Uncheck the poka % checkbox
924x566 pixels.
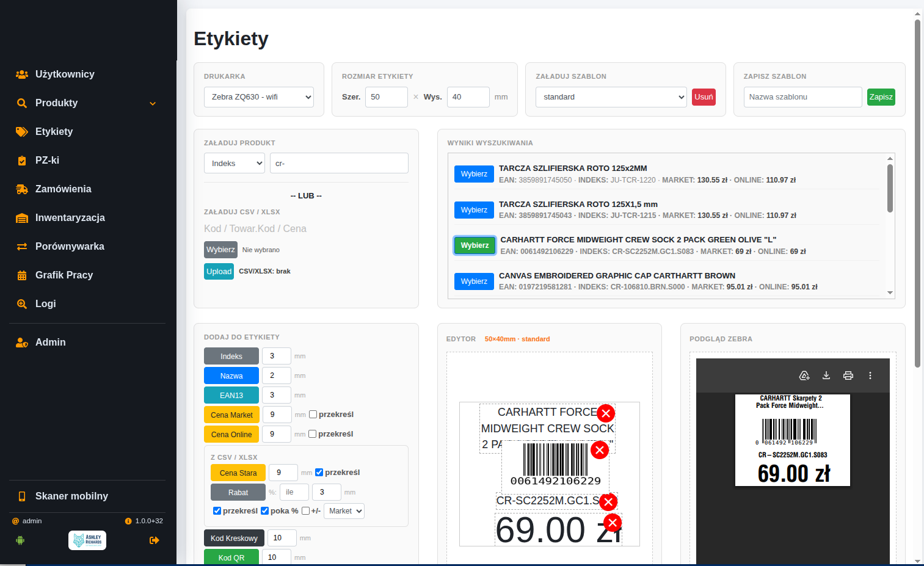(264, 511)
